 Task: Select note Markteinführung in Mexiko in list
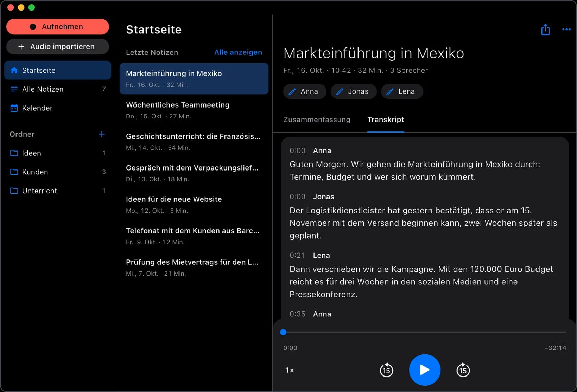[194, 79]
